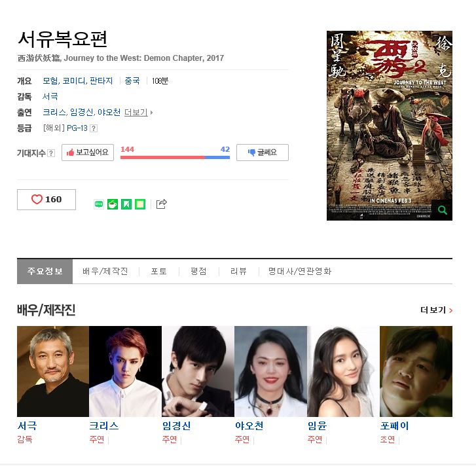Screen dimensions: 476x470
Task: Share to Naver blog icon
Action: pyautogui.click(x=99, y=204)
